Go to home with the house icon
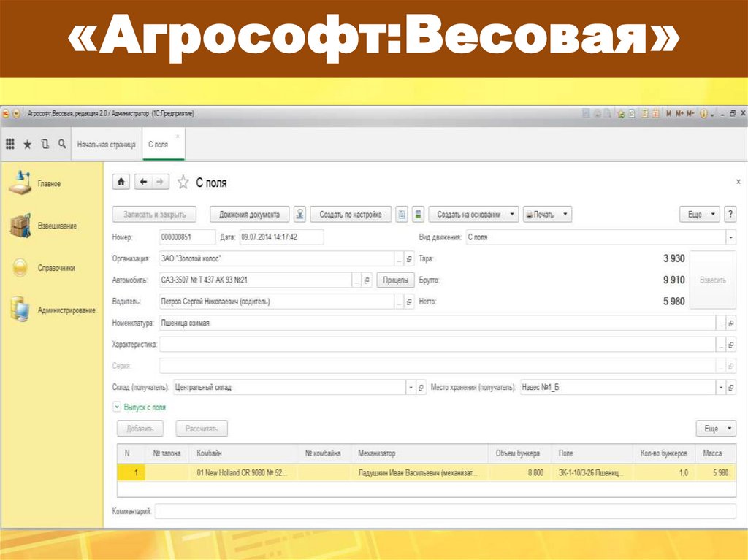The width and height of the screenshot is (748, 560). [121, 182]
